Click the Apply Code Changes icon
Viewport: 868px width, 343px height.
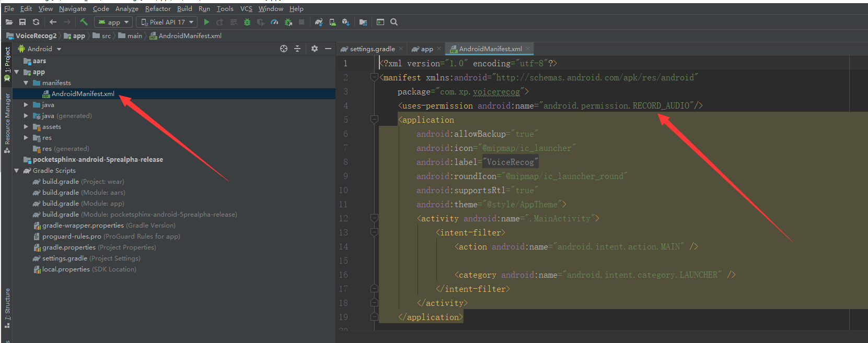(234, 22)
